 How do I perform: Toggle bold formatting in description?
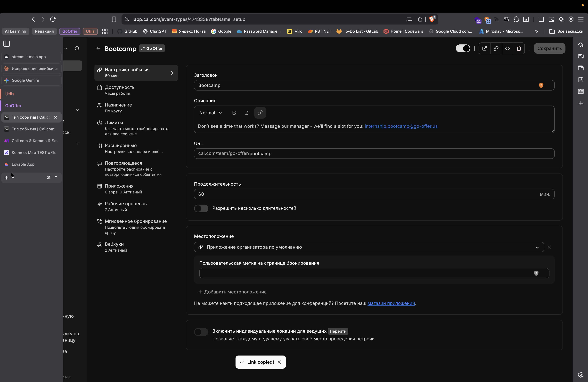point(234,113)
